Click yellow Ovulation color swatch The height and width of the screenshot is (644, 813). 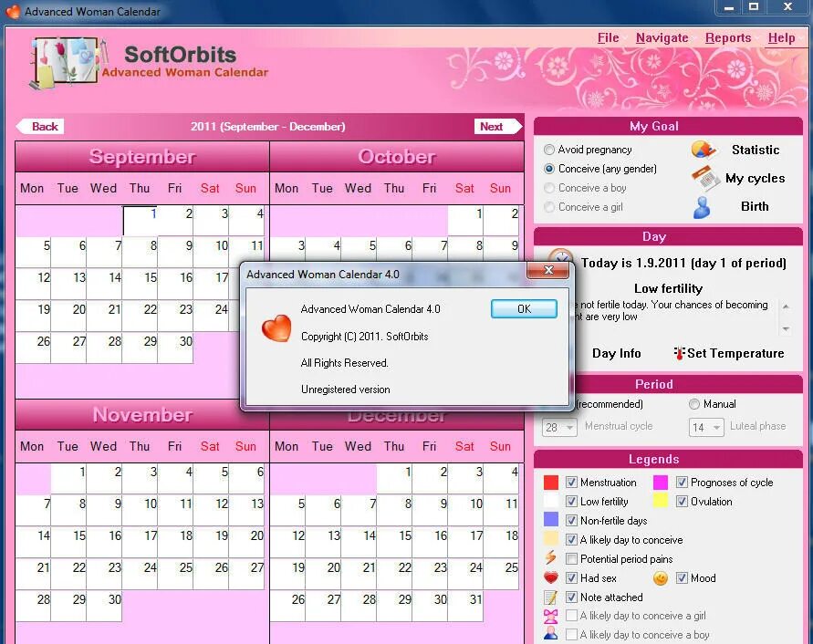click(x=660, y=502)
